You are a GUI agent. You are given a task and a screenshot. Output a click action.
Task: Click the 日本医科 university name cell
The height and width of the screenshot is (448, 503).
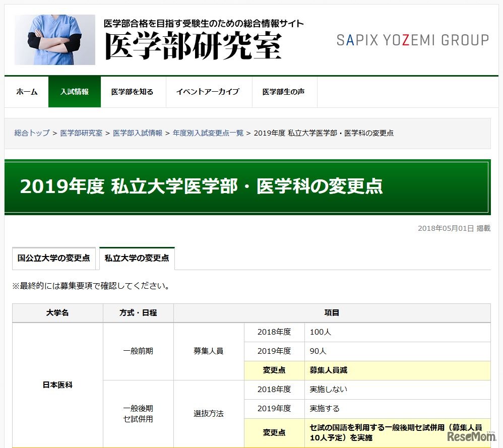tap(57, 385)
